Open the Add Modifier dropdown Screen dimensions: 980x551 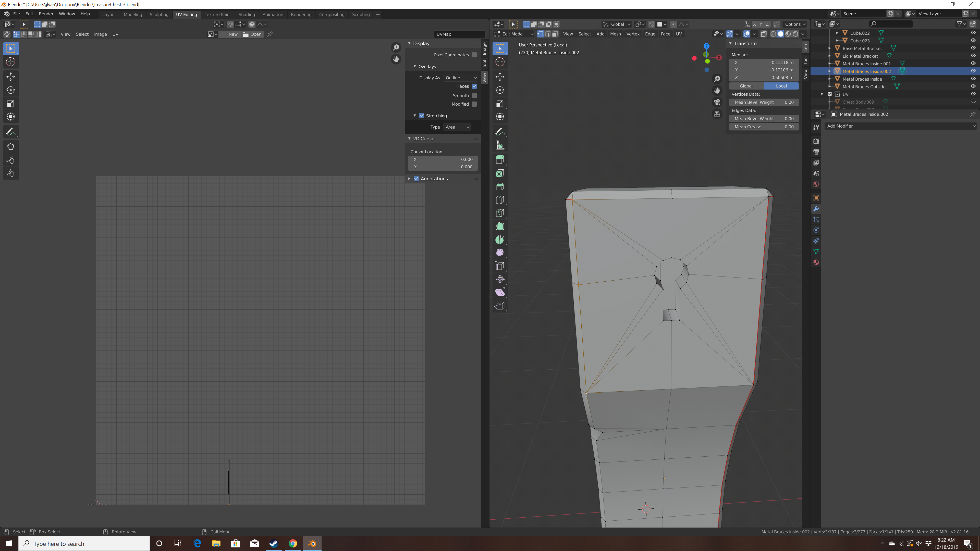[x=900, y=126]
